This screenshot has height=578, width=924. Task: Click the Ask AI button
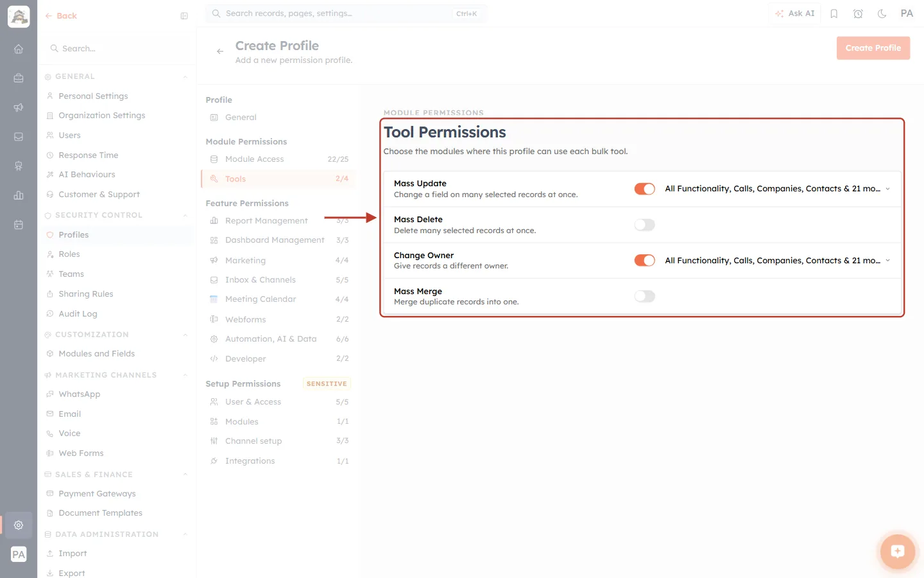(795, 13)
